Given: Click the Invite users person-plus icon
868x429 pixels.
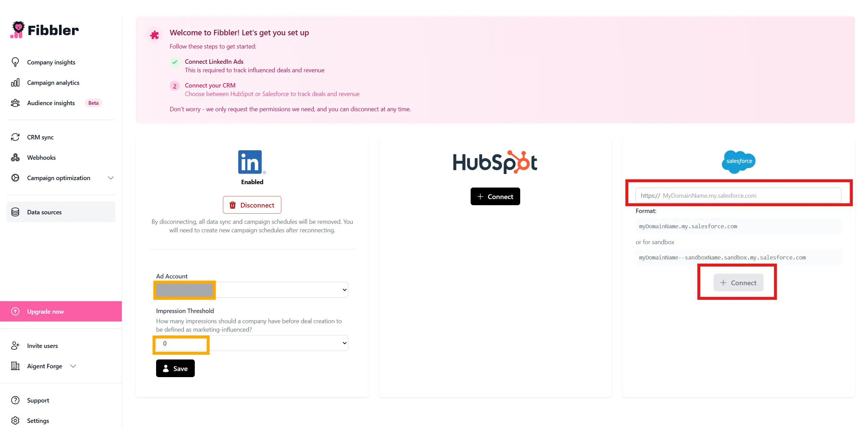Looking at the screenshot, I should [15, 346].
